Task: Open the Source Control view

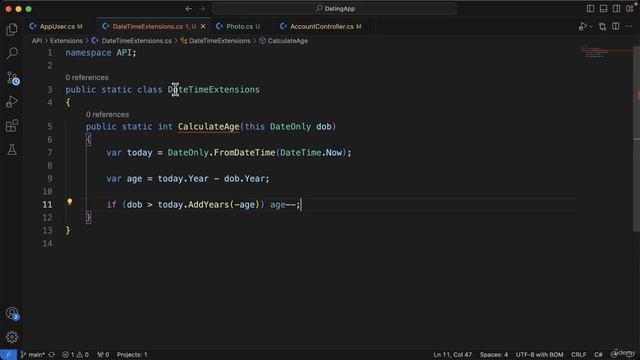Action: (x=12, y=78)
